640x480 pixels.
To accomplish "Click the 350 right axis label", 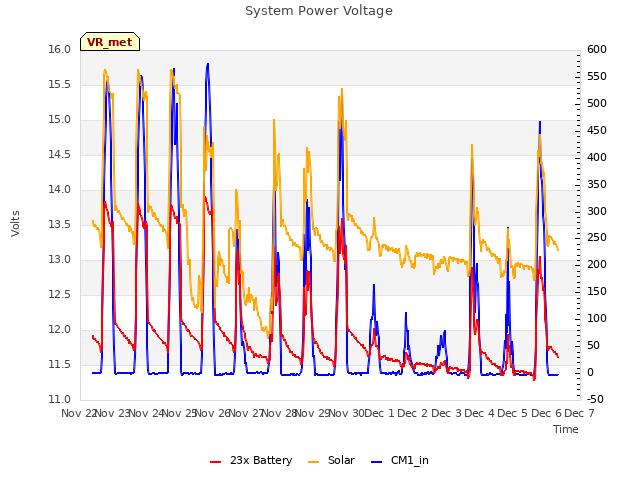I will 597,184.
